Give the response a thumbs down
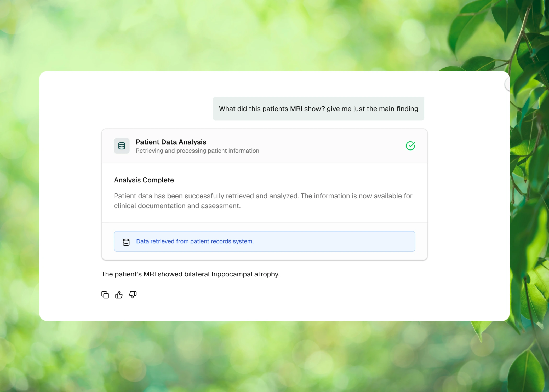The image size is (549, 392). tap(133, 295)
